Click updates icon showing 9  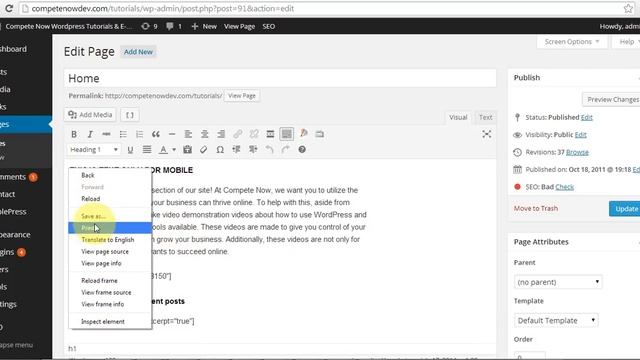pos(149,26)
